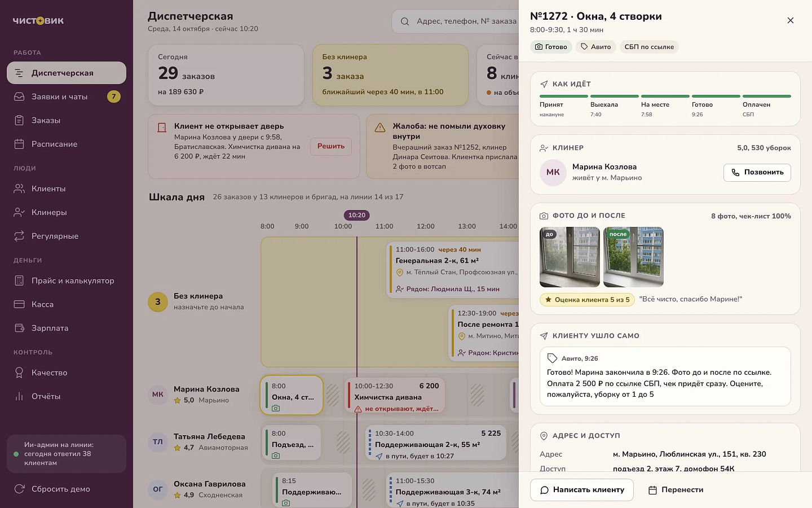This screenshot has height=508, width=812.
Task: Click the Ии-админ на линии status box
Action: pyautogui.click(x=67, y=454)
